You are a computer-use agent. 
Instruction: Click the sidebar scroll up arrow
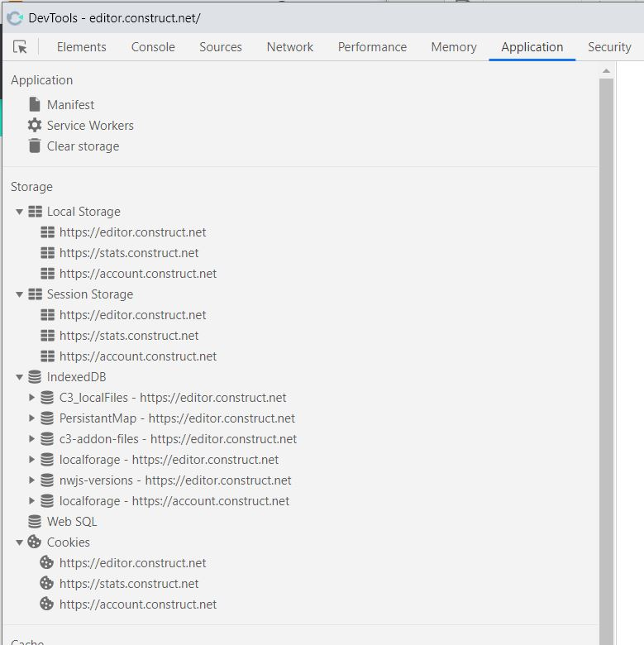click(x=606, y=71)
